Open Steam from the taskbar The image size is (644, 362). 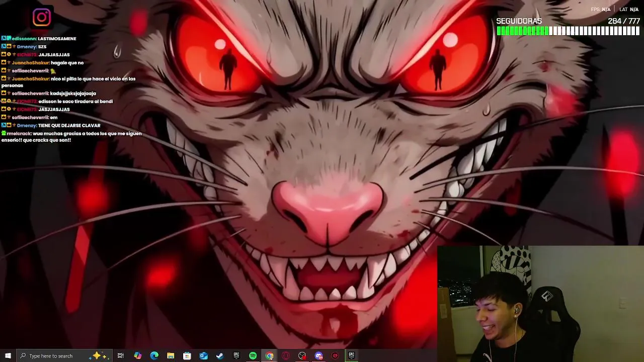coord(220,355)
